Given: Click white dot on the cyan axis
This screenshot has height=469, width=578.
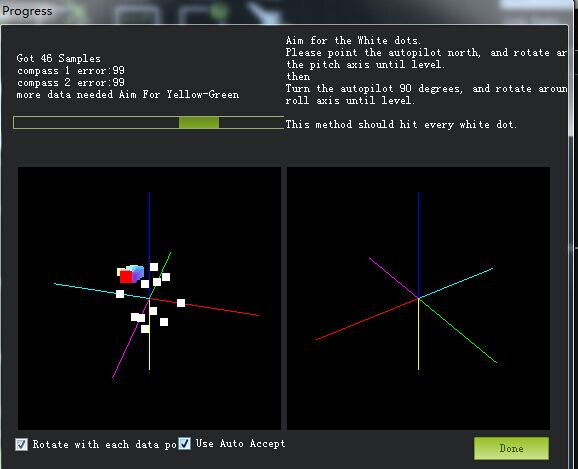Looking at the screenshot, I should 120,294.
